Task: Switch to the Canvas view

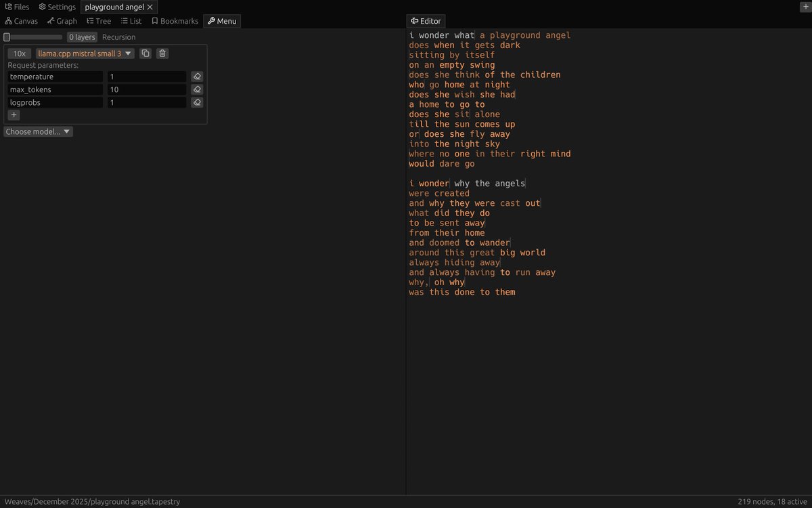Action: coord(22,21)
